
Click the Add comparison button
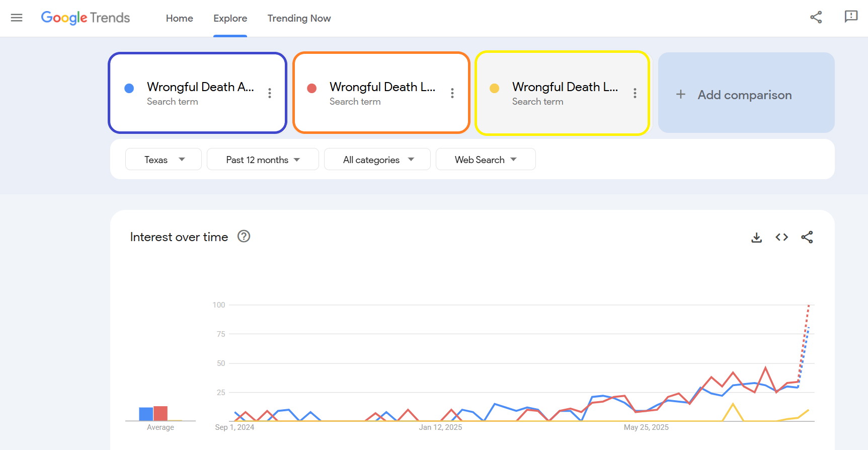click(746, 95)
